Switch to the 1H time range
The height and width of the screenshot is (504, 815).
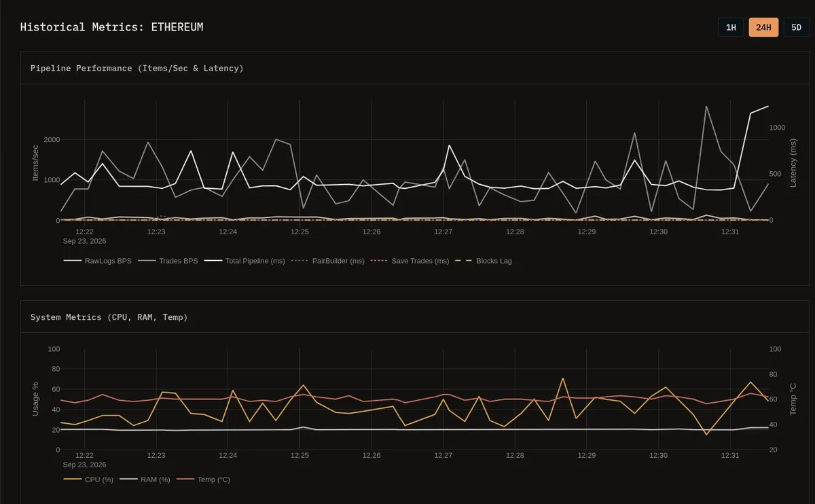pyautogui.click(x=731, y=27)
